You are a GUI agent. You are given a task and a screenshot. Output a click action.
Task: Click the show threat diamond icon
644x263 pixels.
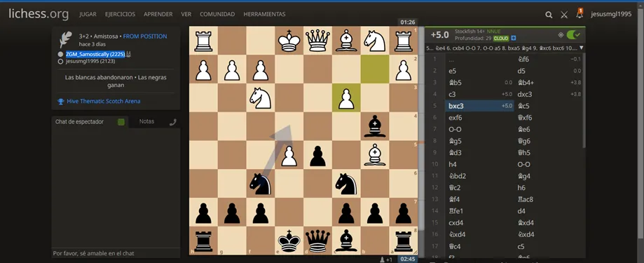click(561, 35)
